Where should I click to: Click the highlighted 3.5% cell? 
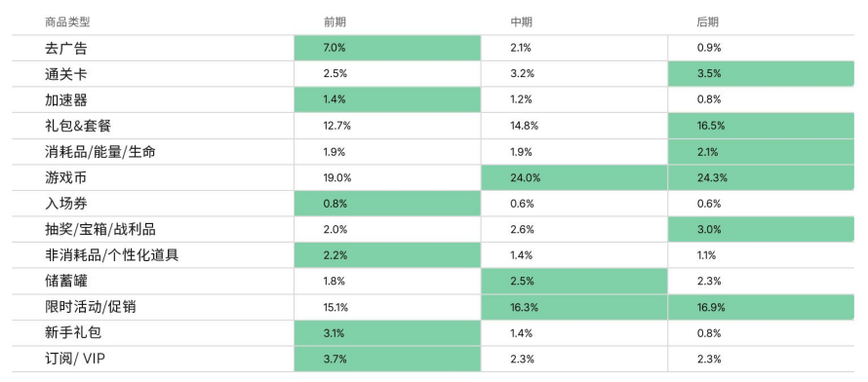[761, 74]
